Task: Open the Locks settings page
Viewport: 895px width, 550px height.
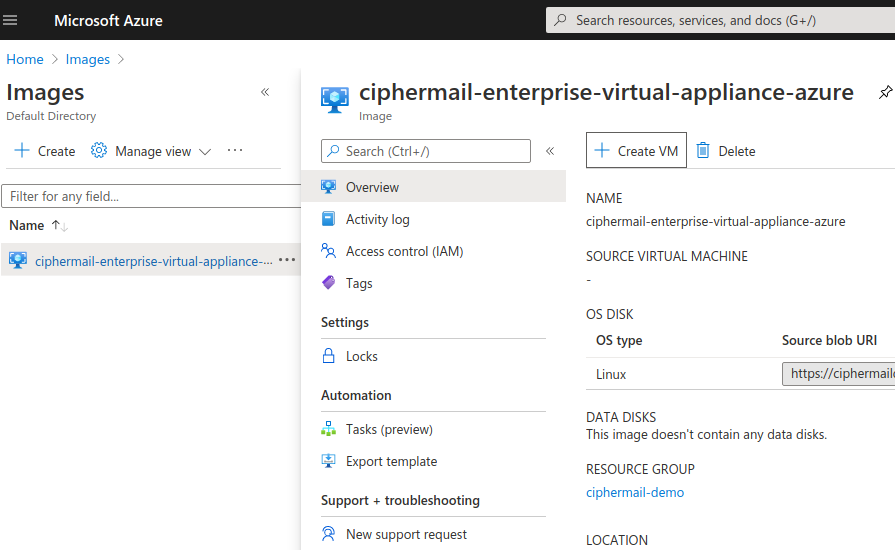Action: point(361,356)
